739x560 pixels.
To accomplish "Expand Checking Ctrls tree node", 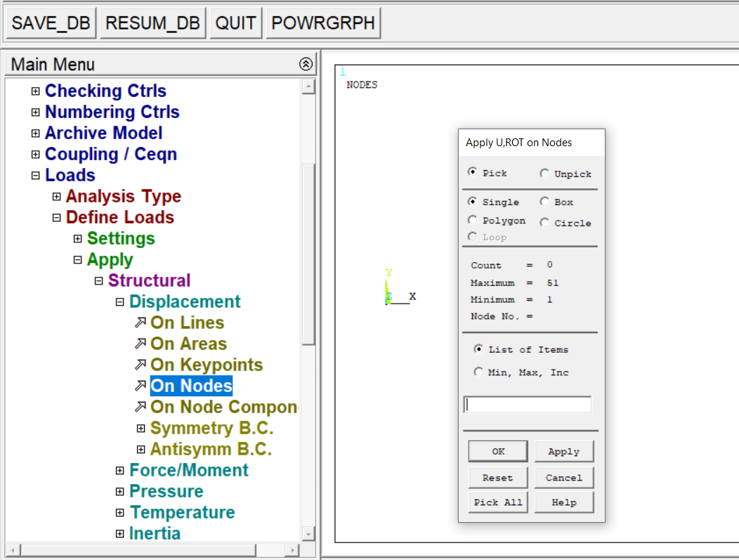I will pos(35,91).
